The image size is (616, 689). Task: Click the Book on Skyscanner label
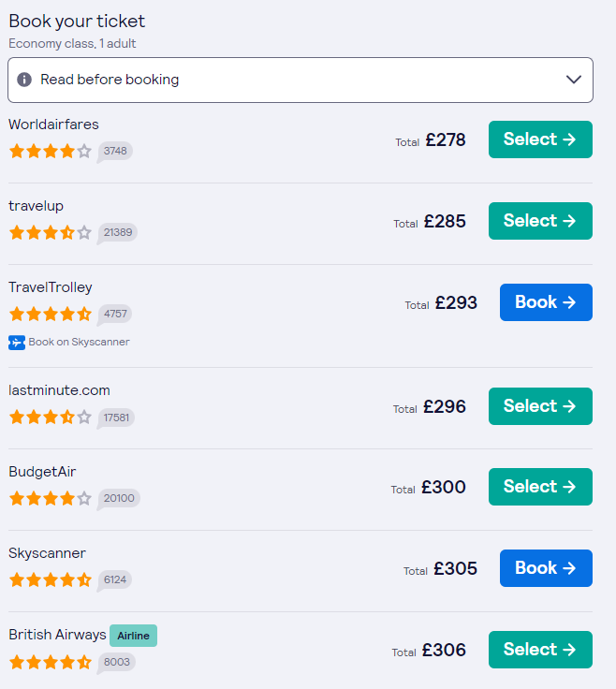(79, 343)
